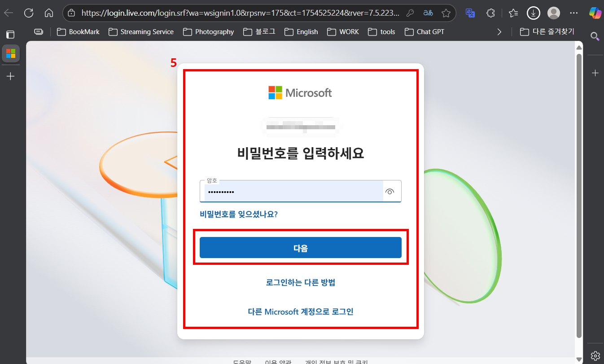604x364 pixels.
Task: Open Copilot sidebar icon
Action: pos(595,13)
